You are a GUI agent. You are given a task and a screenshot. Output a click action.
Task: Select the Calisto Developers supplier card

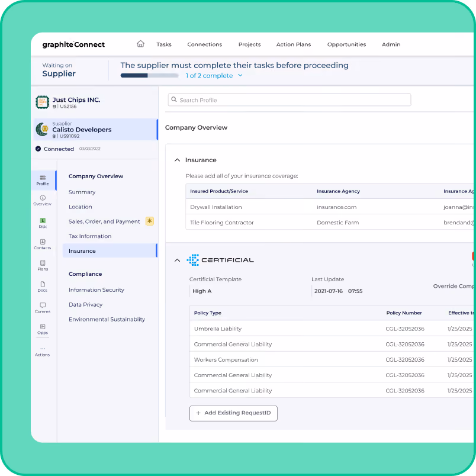[96, 129]
